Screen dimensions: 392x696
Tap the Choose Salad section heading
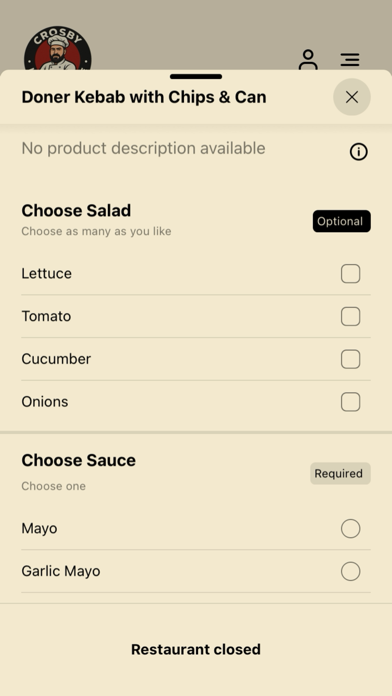(76, 210)
